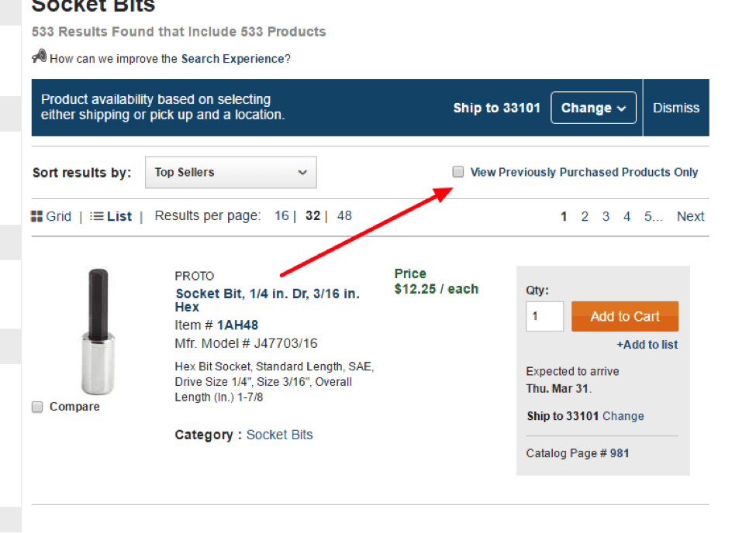This screenshot has width=756, height=533.
Task: Open Socket Bit 1/4 in. Dr product link
Action: [268, 301]
